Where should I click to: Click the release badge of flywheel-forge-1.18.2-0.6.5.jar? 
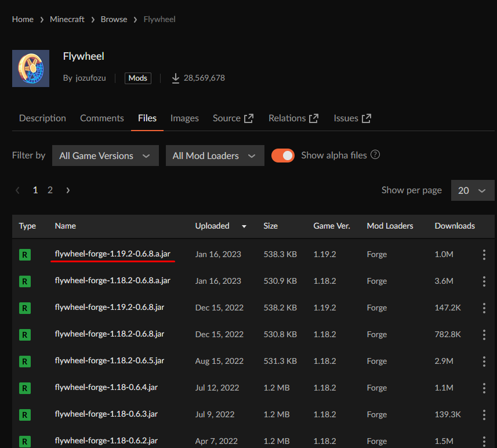pos(25,362)
